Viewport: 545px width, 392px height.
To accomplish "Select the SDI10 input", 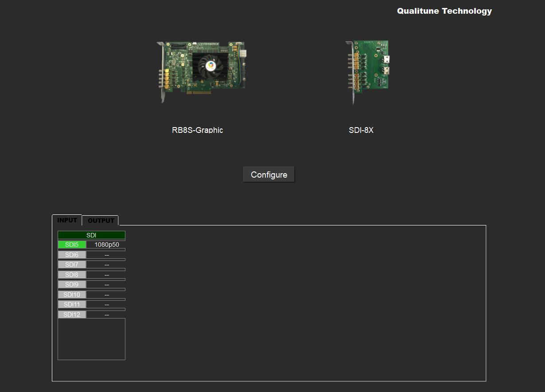I will pos(72,295).
